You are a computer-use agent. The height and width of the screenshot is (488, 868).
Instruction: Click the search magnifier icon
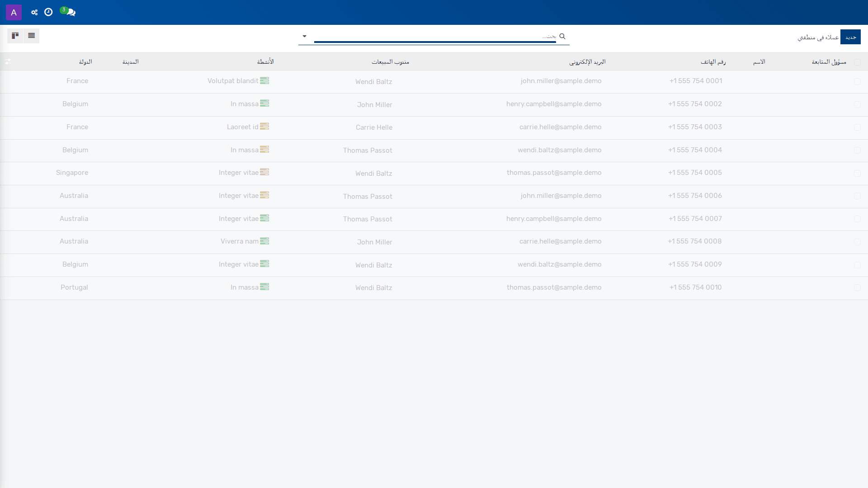562,36
